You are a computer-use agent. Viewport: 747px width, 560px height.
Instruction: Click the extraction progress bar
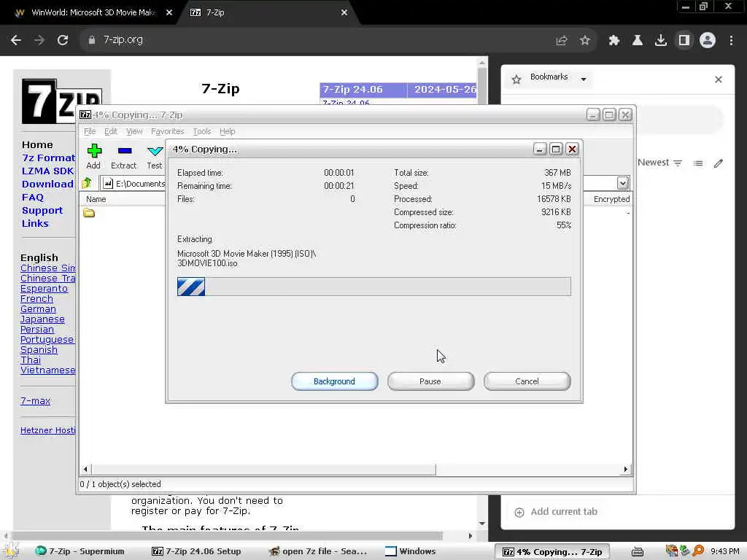click(374, 287)
